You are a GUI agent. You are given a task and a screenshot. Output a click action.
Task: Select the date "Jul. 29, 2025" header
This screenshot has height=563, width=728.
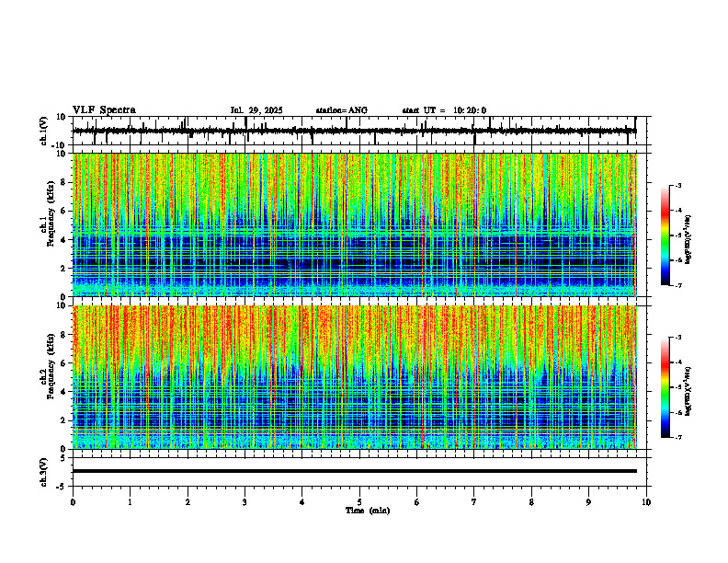[x=256, y=110]
